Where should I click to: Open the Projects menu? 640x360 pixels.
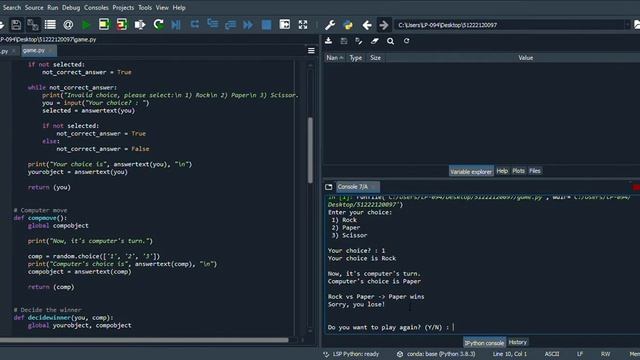(x=123, y=7)
